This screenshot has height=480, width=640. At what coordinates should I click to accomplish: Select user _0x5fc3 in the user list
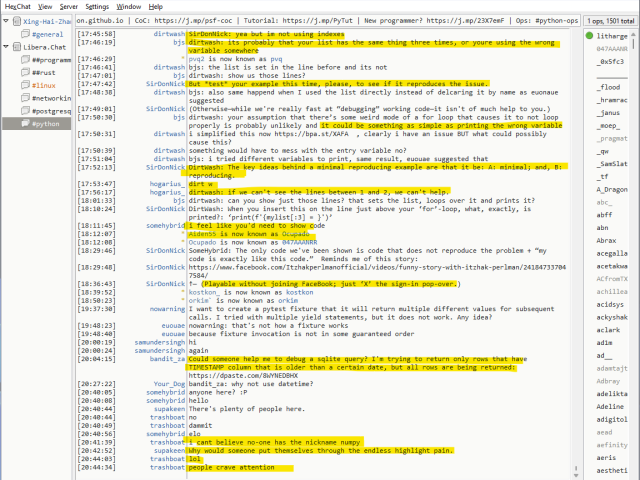[610, 62]
